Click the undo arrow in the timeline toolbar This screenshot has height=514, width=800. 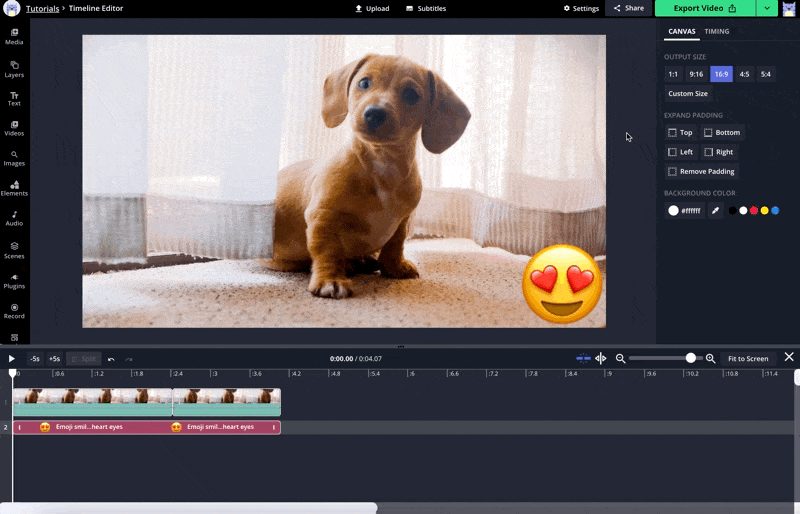pyautogui.click(x=111, y=359)
